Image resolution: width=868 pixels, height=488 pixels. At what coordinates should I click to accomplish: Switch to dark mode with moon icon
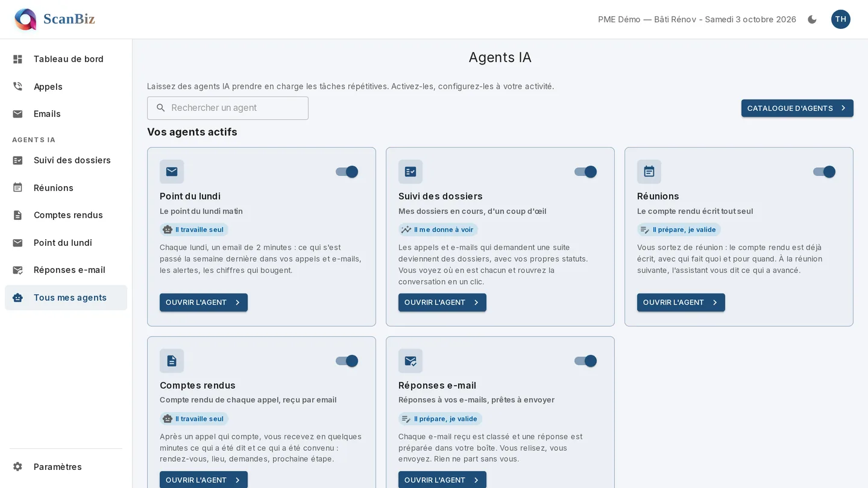pyautogui.click(x=812, y=19)
